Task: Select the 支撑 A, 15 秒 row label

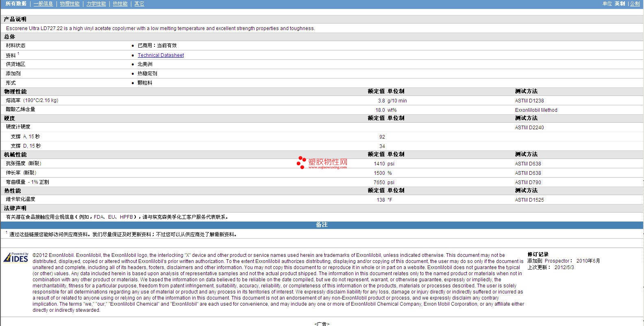Action: coord(25,137)
